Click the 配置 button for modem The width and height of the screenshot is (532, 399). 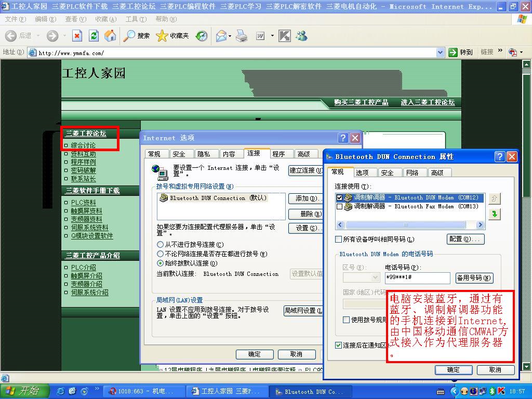coord(465,239)
